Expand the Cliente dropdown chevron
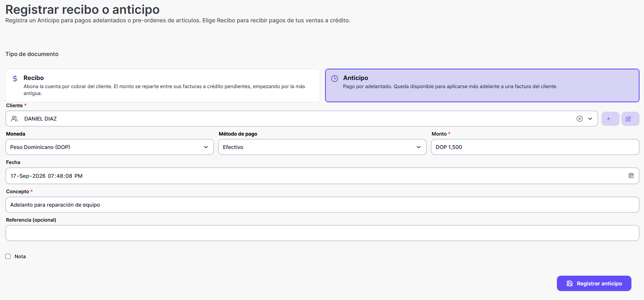Image resolution: width=644 pixels, height=300 pixels. click(590, 119)
